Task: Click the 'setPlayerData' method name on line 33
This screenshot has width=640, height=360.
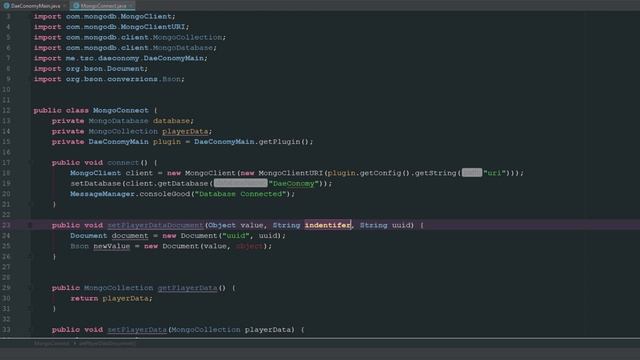Action: point(137,329)
